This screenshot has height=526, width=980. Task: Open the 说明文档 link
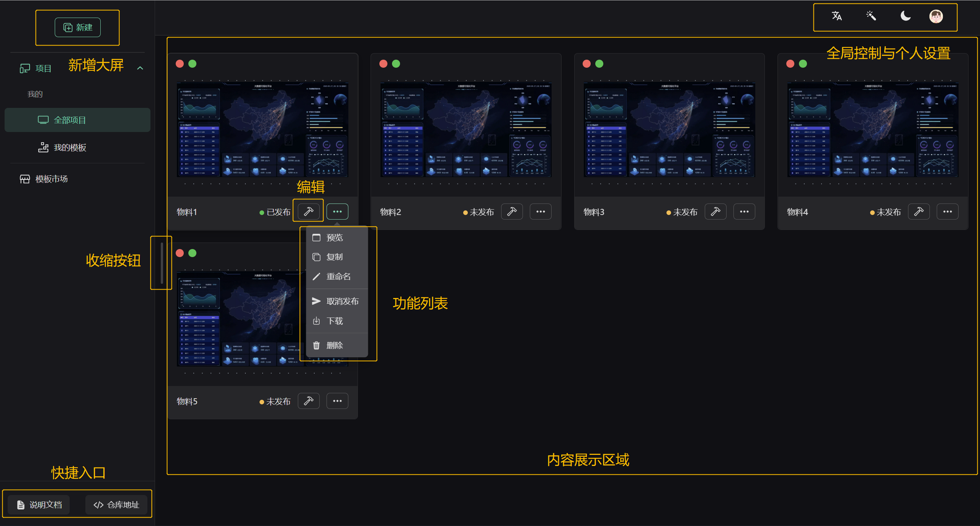point(39,505)
